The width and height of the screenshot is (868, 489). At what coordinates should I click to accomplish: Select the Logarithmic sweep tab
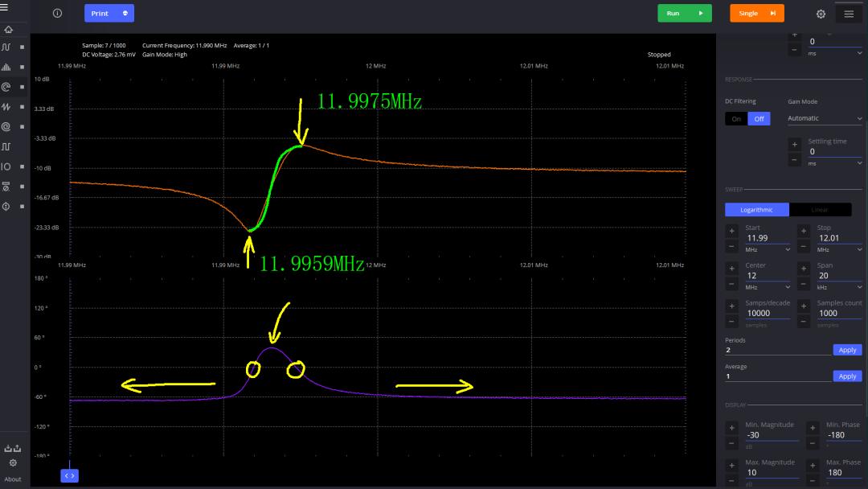tap(756, 210)
